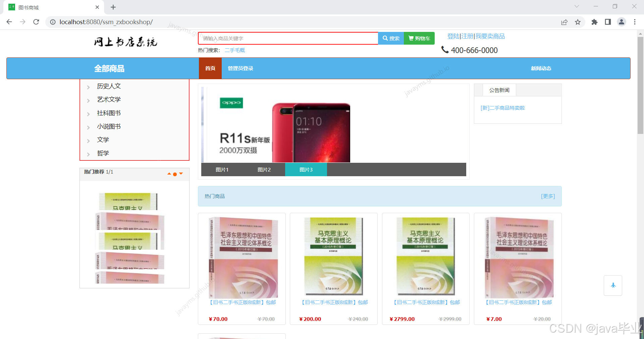
Task: Click the title link of the ¥2799.00 book
Action: click(426, 302)
